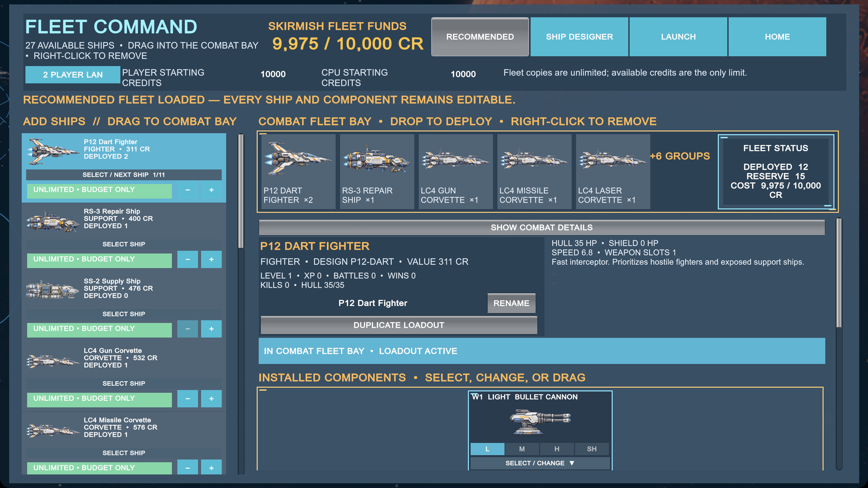Remove one P12 Dart Fighter with minus
868x488 pixels.
pos(188,190)
